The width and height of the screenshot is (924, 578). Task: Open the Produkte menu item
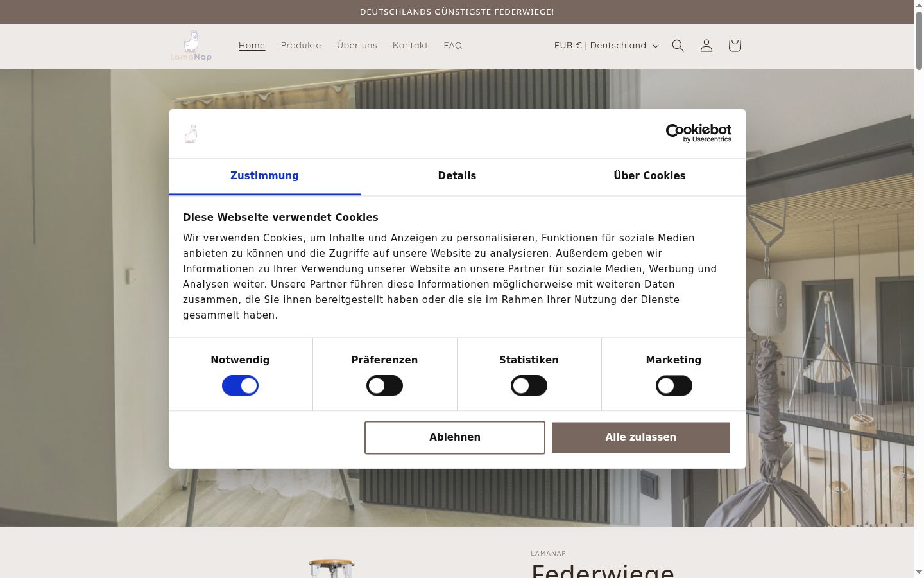click(x=301, y=46)
